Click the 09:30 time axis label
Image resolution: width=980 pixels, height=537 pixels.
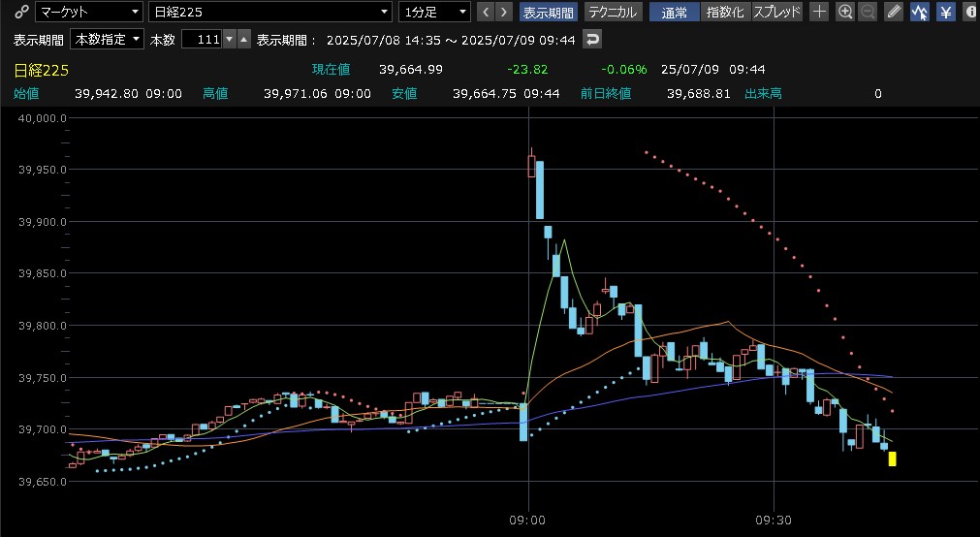click(x=774, y=521)
